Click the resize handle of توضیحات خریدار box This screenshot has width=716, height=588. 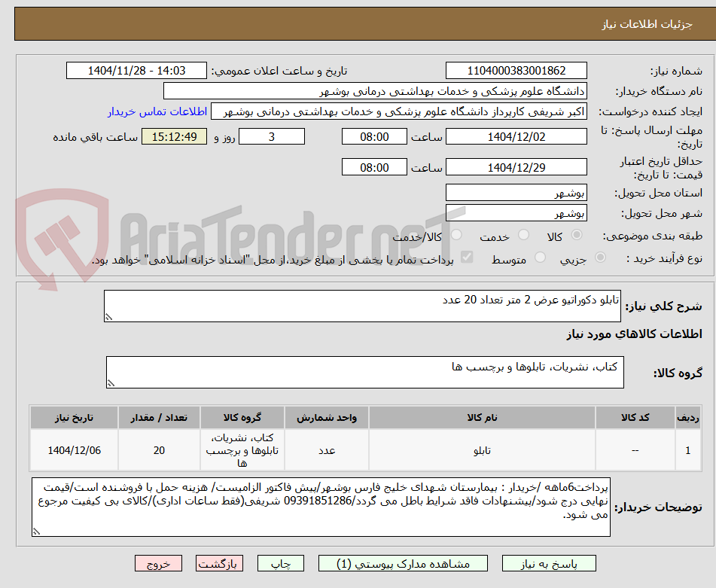pos(37,531)
